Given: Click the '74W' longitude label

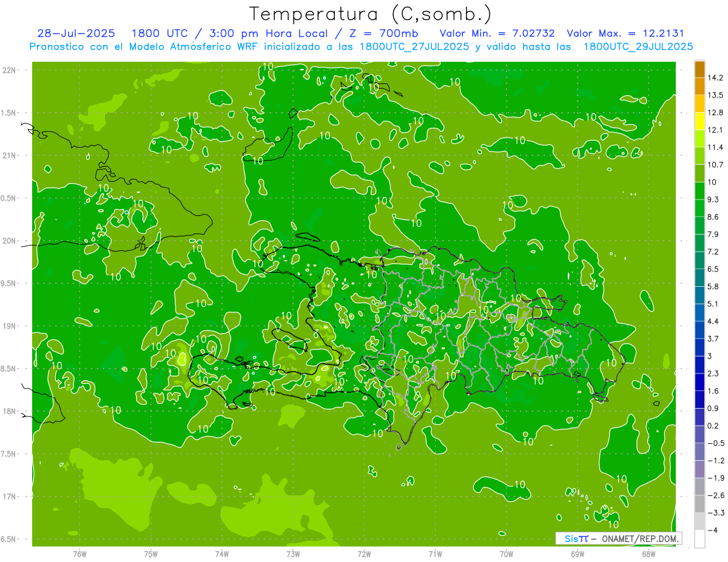Looking at the screenshot, I should click(222, 554).
